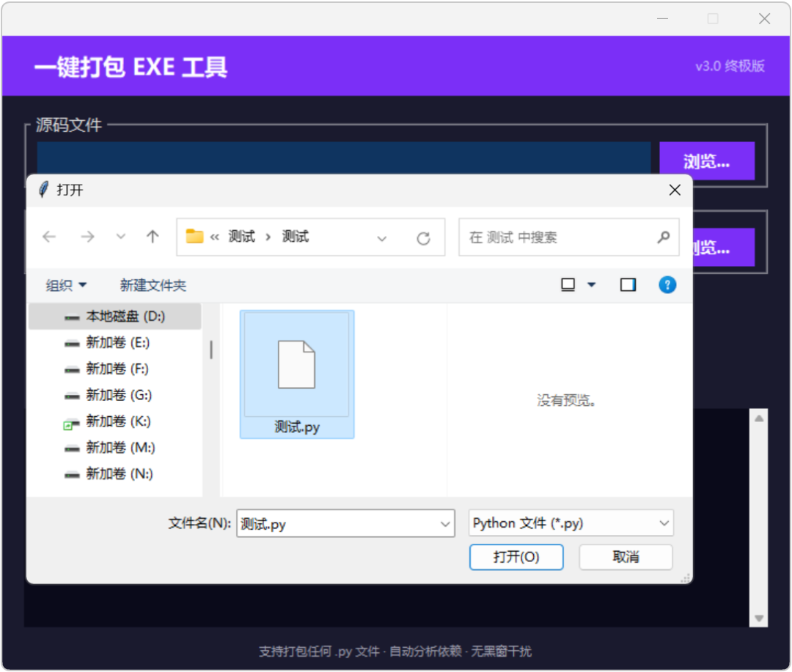Select 本地磁盘 (D:) in sidebar
The width and height of the screenshot is (792, 672).
point(115,317)
